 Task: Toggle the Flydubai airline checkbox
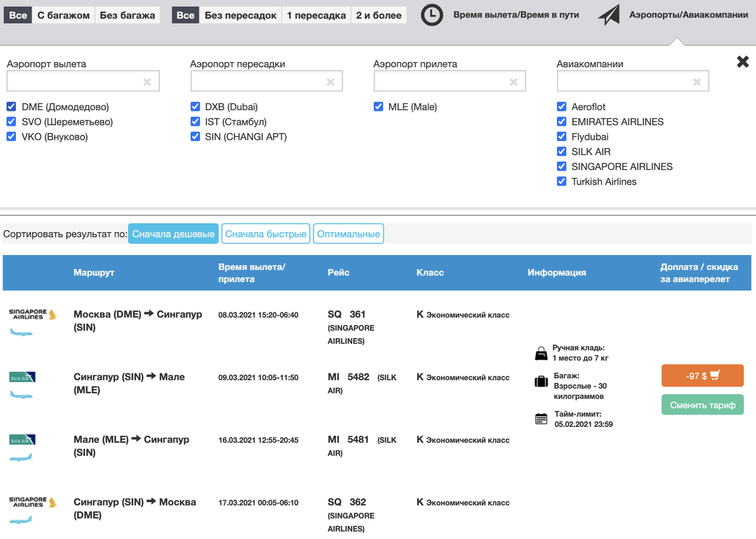(561, 137)
